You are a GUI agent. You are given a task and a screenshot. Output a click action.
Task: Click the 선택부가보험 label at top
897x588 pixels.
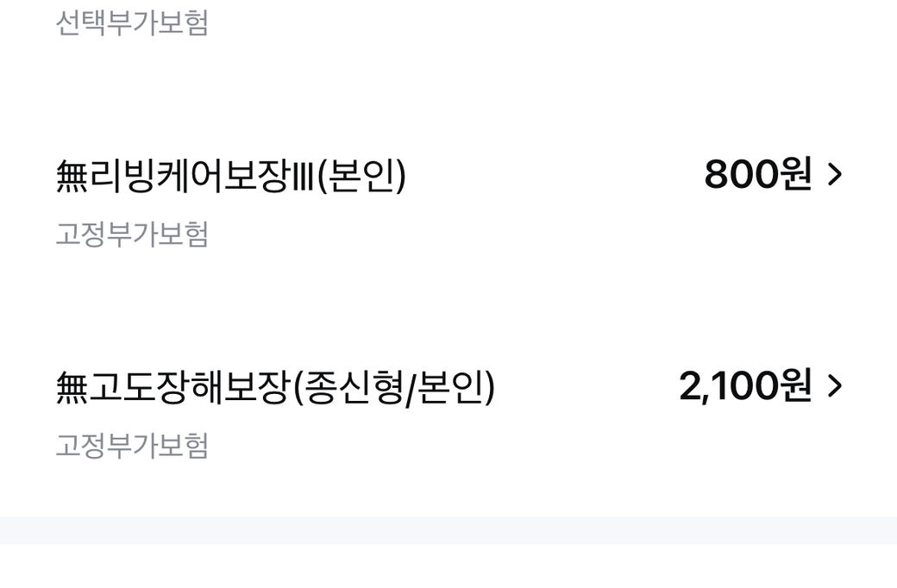132,23
